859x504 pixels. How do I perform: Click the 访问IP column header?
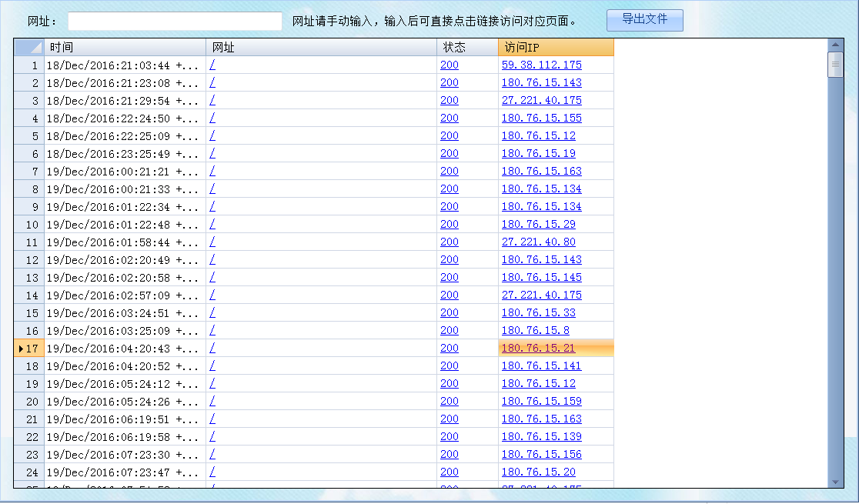[x=556, y=48]
